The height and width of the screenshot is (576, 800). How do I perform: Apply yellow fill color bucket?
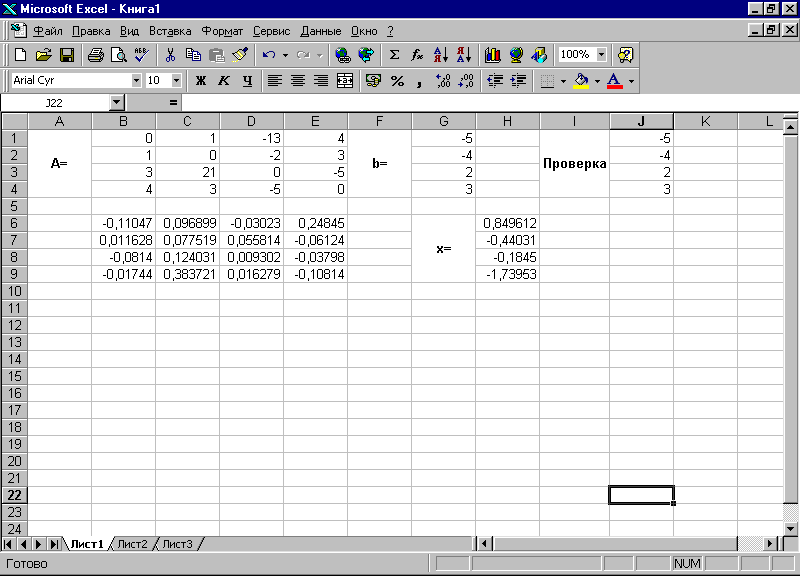pyautogui.click(x=581, y=81)
